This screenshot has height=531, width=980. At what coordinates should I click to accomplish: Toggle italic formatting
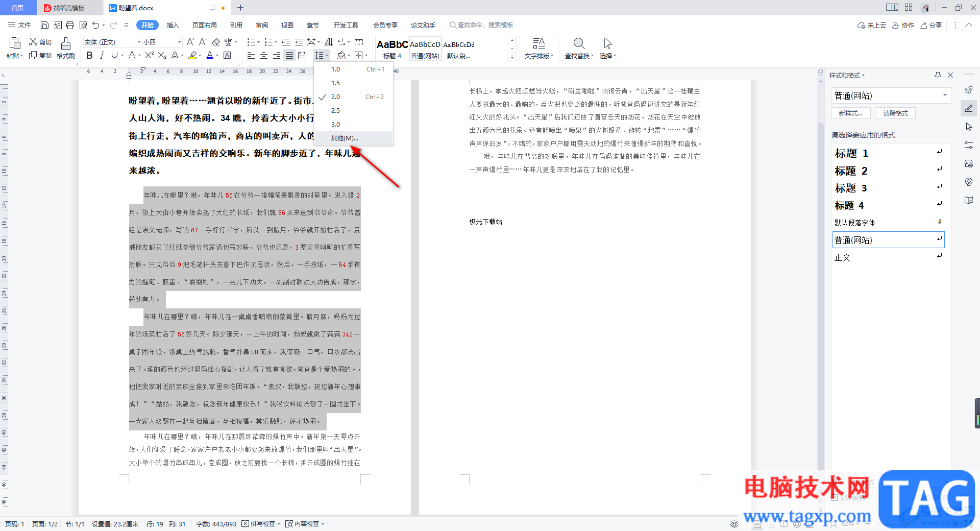pos(102,55)
